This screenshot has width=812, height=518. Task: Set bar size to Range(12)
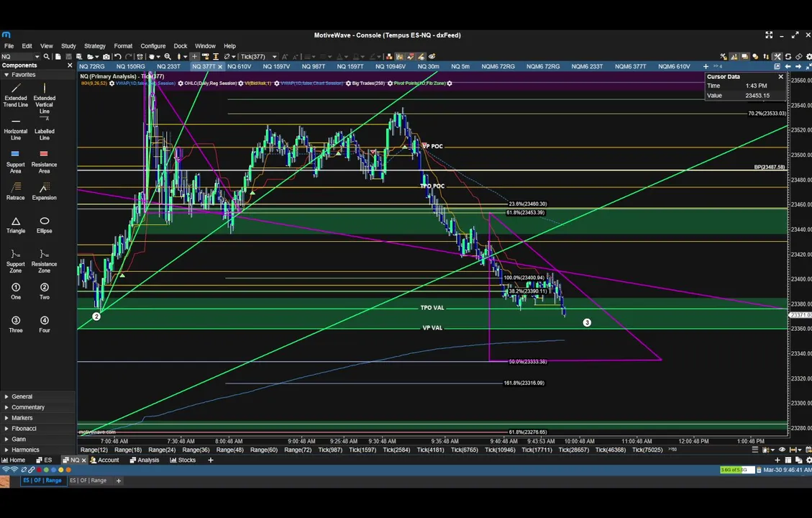(94, 450)
